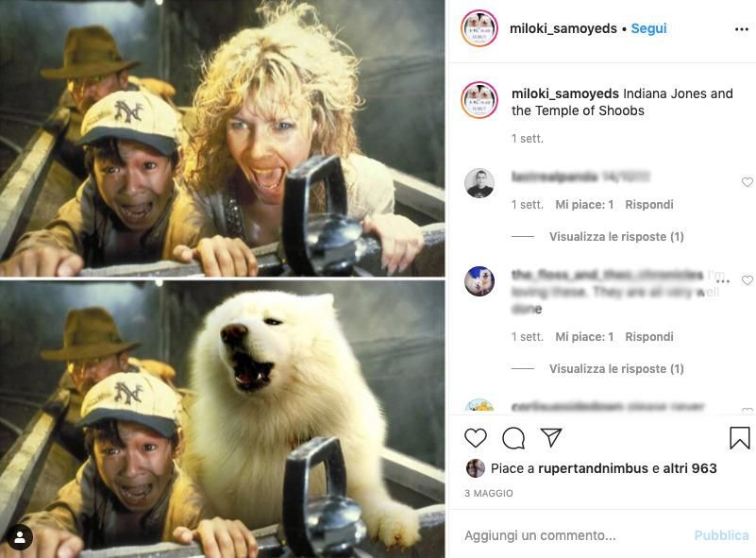Image resolution: width=756 pixels, height=558 pixels.
Task: Like the post with heart icon
Action: (x=476, y=438)
